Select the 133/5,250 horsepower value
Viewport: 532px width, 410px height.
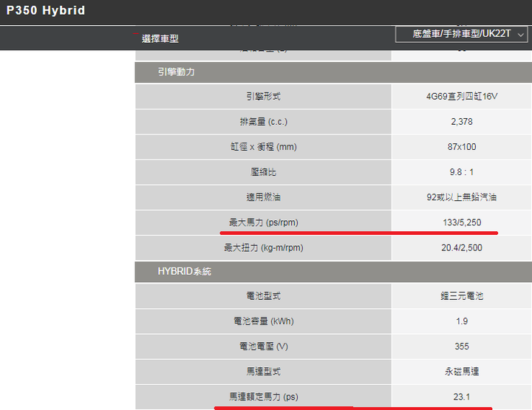click(462, 222)
